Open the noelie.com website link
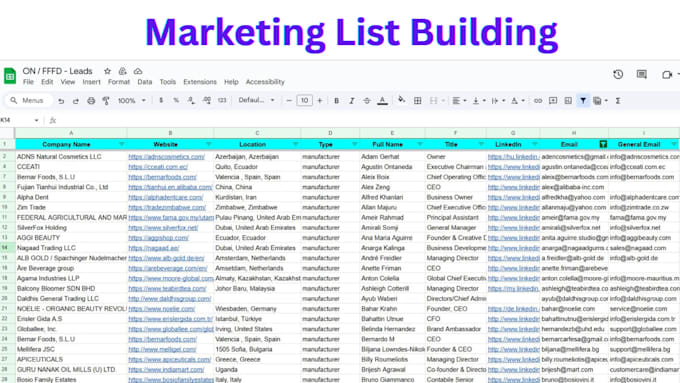 tap(162, 309)
